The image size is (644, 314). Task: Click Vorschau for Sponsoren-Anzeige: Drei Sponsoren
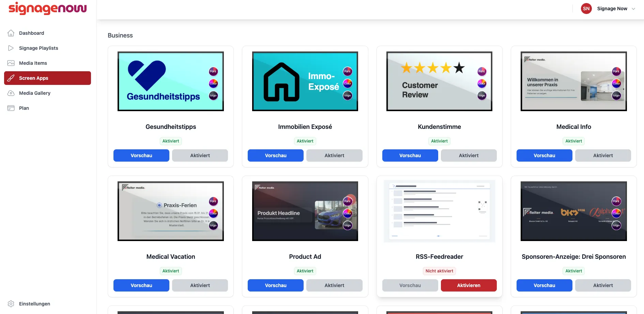point(544,285)
